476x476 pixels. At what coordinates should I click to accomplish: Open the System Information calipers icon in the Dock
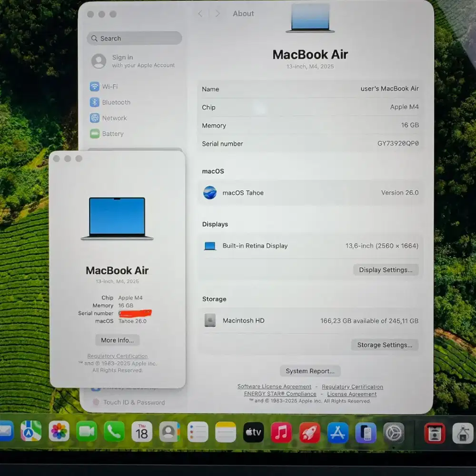pos(463,433)
